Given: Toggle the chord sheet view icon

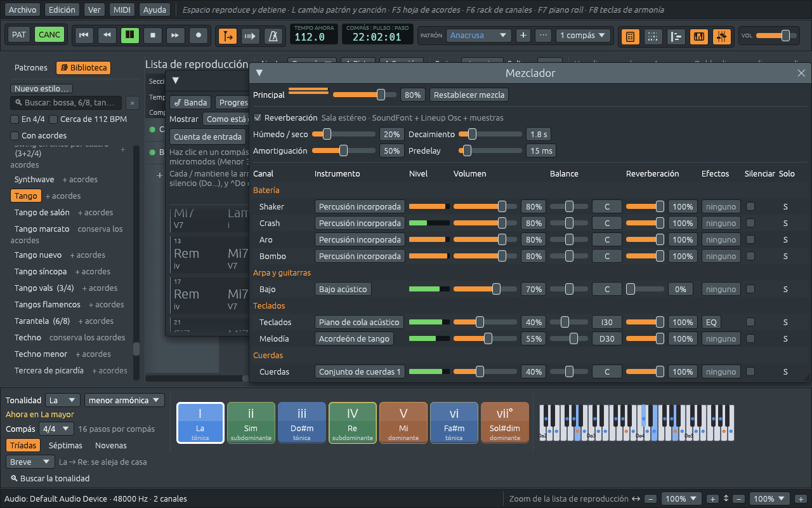Looking at the screenshot, I should (x=630, y=37).
